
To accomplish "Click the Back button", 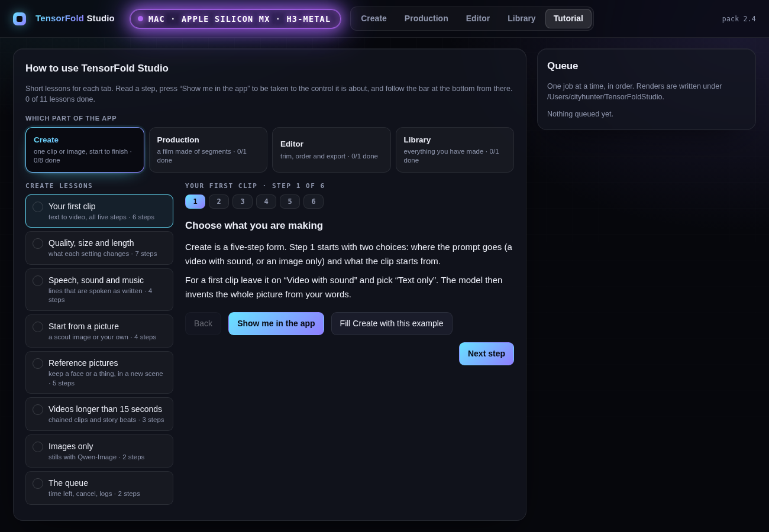I will 203,323.
